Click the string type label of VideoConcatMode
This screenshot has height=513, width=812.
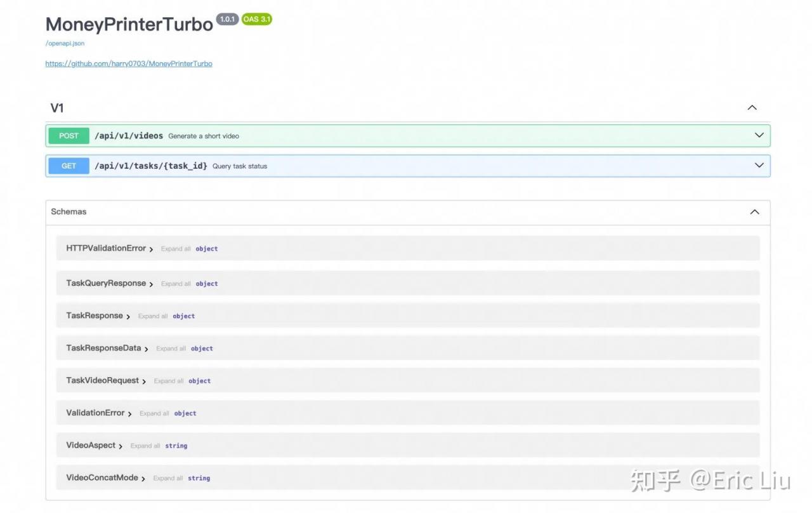pos(199,478)
